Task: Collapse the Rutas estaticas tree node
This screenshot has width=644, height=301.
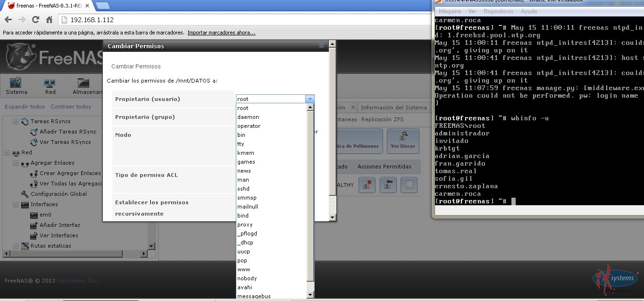Action: tap(16, 246)
